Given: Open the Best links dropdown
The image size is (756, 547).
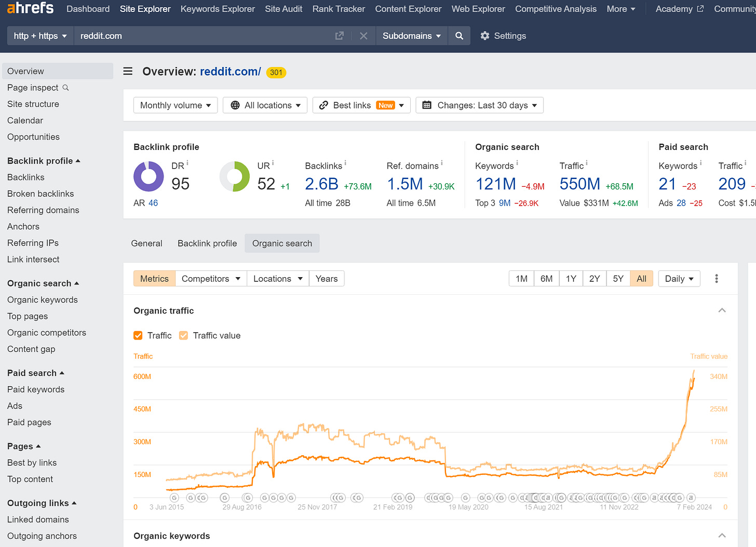Looking at the screenshot, I should pyautogui.click(x=361, y=105).
